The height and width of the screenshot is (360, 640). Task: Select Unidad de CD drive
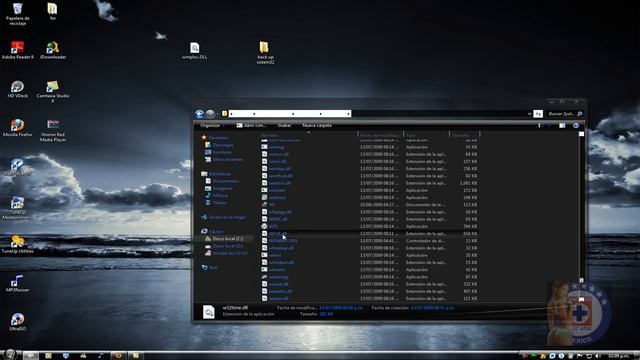tap(226, 253)
